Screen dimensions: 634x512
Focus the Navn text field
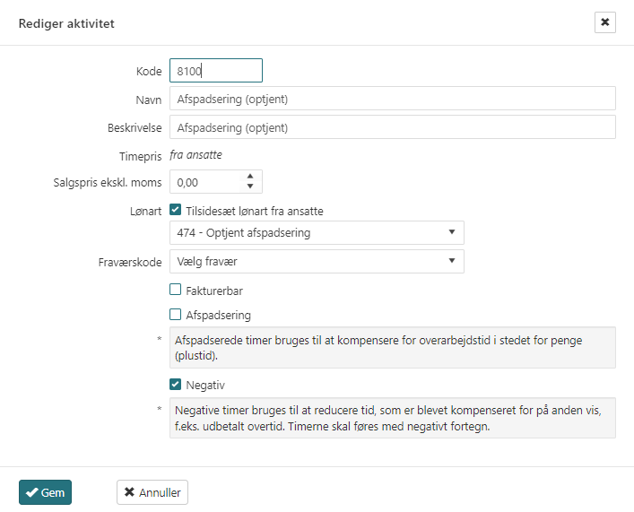pyautogui.click(x=392, y=99)
